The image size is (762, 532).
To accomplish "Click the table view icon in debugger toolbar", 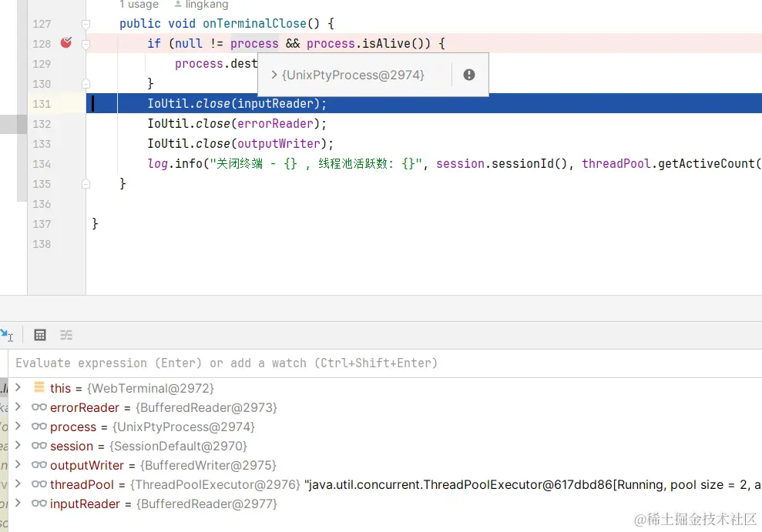I will [x=40, y=335].
